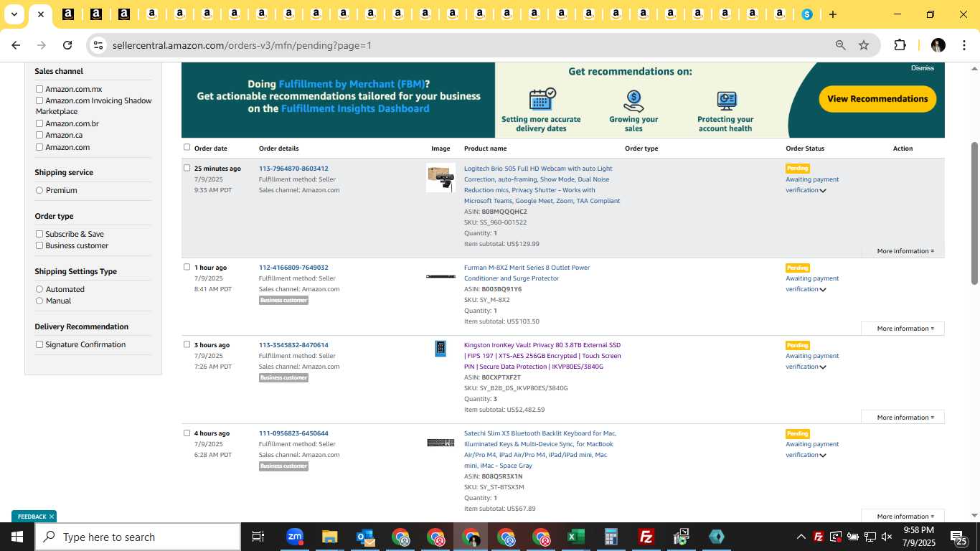Click the delivery dates calendar icon
This screenshot has height=551, width=980.
pyautogui.click(x=542, y=99)
